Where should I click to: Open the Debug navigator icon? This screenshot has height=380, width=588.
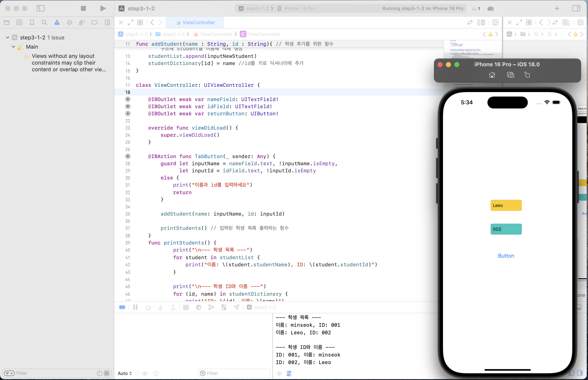pos(82,22)
